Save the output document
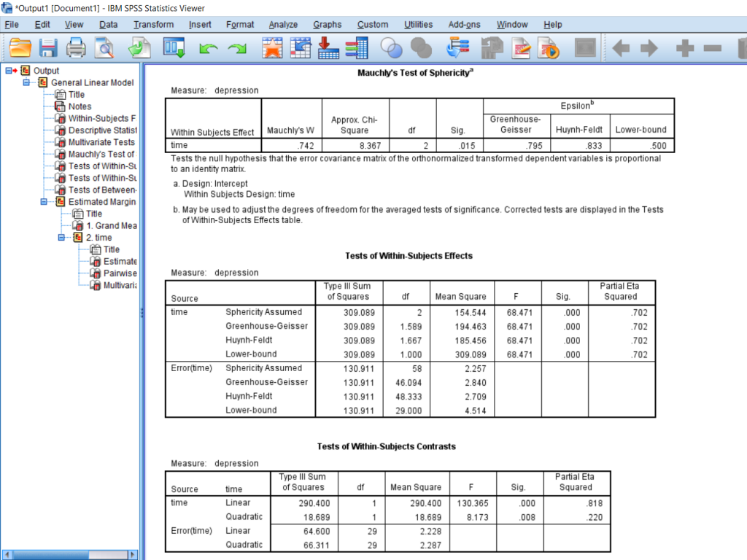The width and height of the screenshot is (747, 560). coord(49,47)
